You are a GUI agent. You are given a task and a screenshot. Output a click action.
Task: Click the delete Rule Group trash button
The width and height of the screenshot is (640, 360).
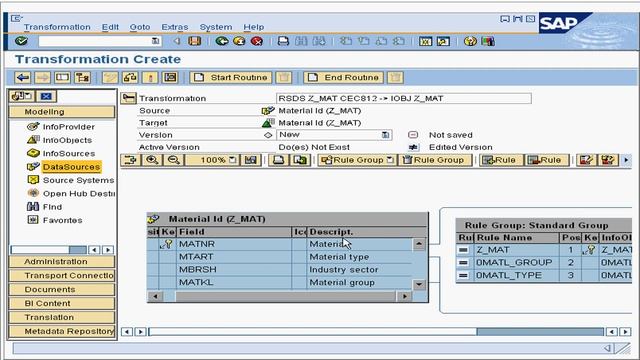coord(434,160)
